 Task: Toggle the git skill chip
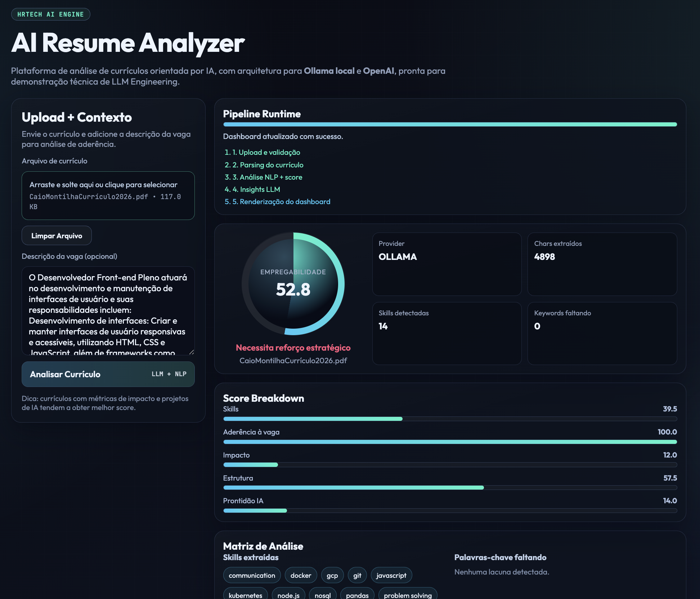click(x=357, y=575)
